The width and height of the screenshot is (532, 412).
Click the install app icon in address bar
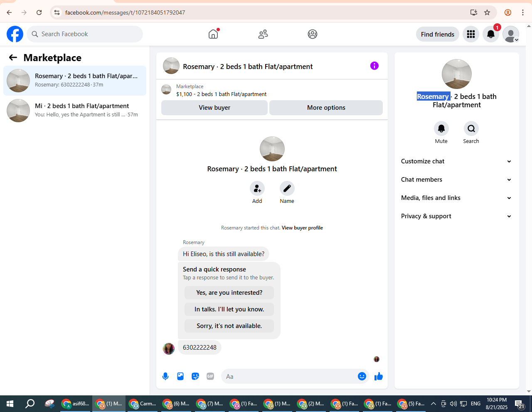point(474,12)
